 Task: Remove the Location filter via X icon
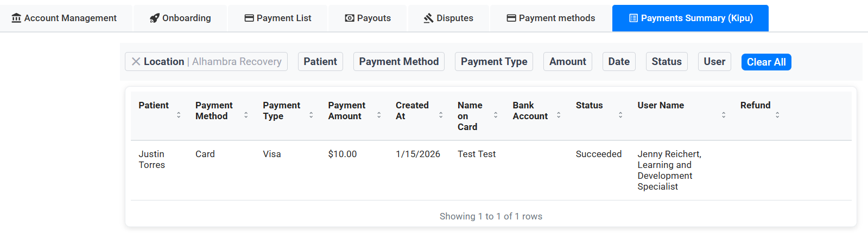coord(136,62)
